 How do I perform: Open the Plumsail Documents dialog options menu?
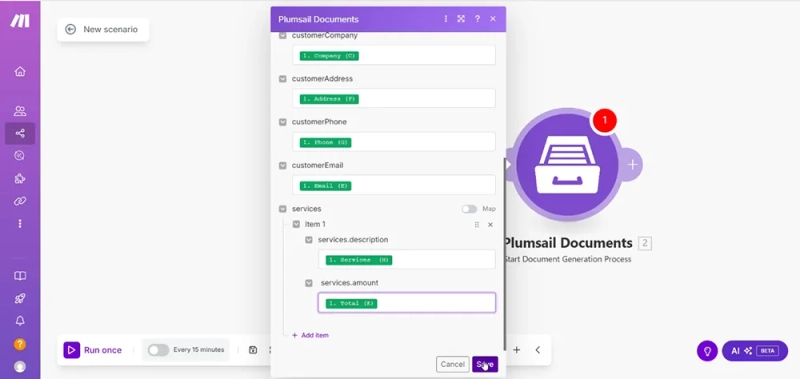tap(445, 19)
